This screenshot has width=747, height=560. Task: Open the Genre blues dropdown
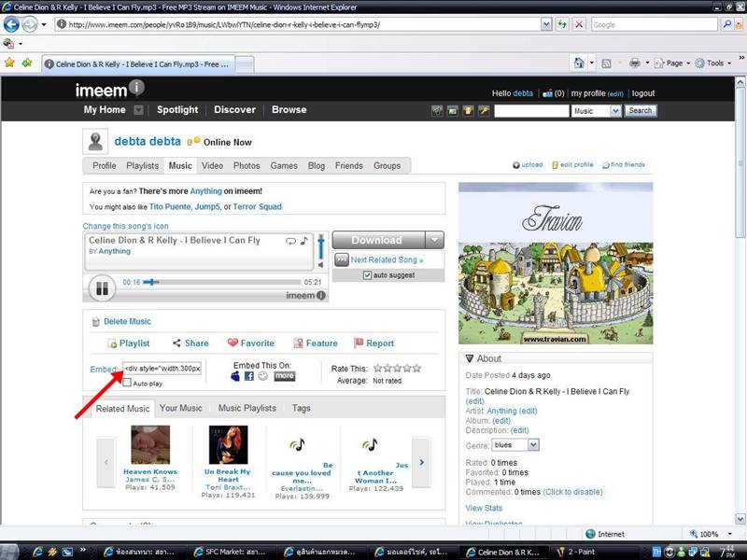coord(533,445)
